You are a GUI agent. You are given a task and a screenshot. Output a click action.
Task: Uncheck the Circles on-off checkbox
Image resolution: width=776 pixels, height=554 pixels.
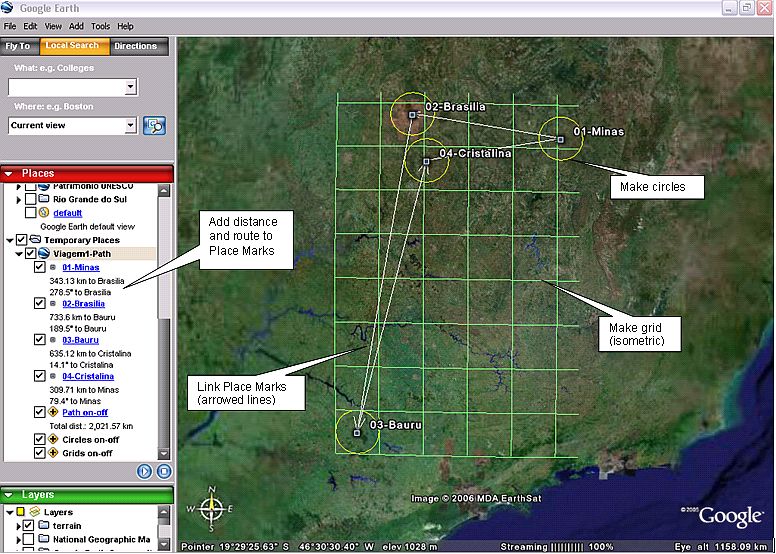click(x=40, y=439)
